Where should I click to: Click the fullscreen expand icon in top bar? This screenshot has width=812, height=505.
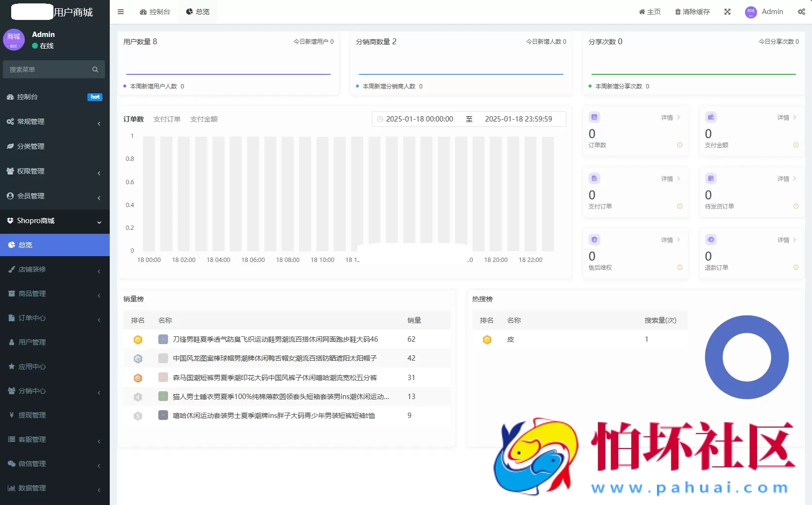click(727, 12)
